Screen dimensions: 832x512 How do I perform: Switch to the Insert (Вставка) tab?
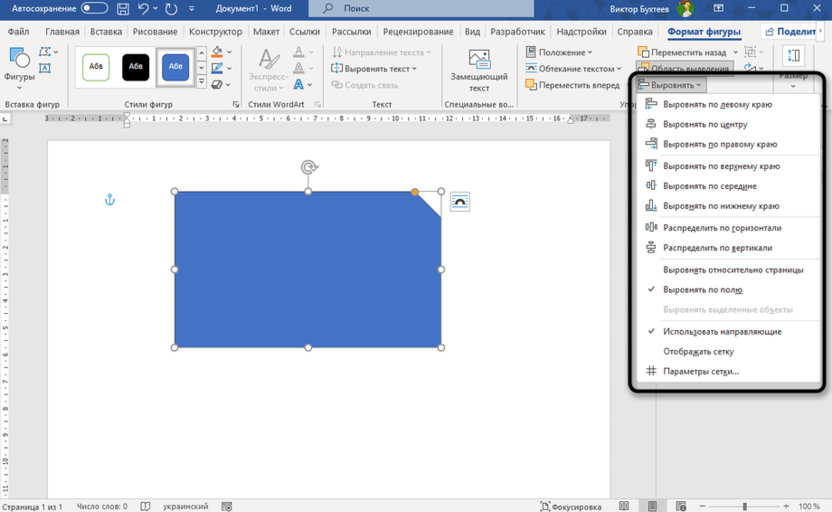click(x=104, y=31)
